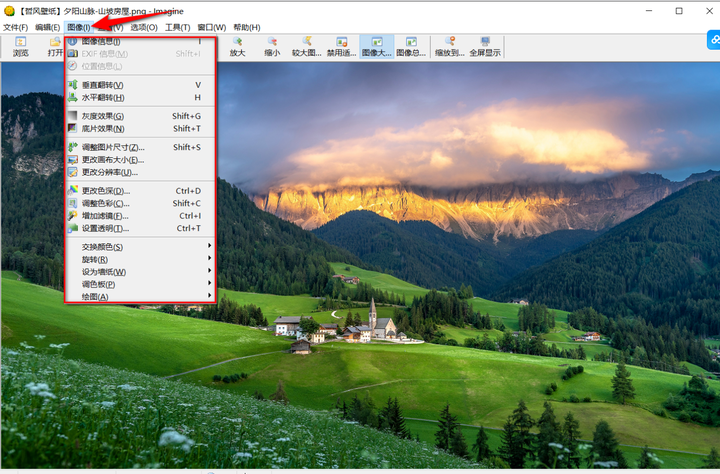This screenshot has width=720, height=474.
Task: Open 更改分辨率(U)... resolution dialog
Action: 140,172
